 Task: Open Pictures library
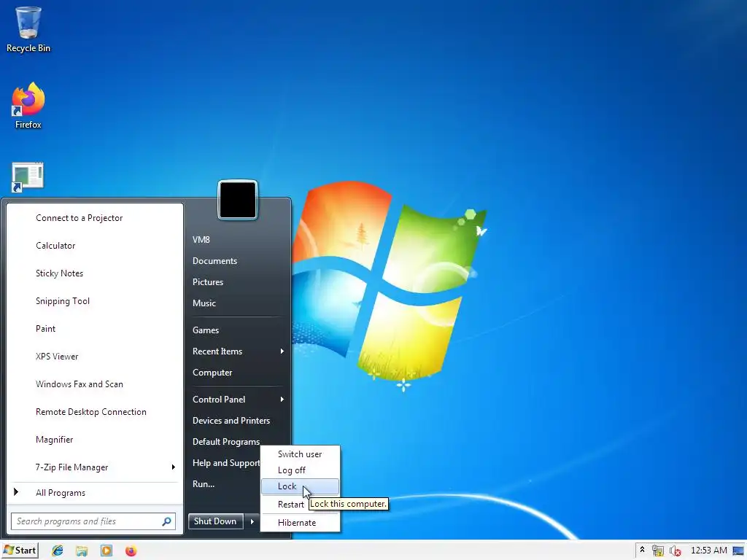pyautogui.click(x=237, y=282)
